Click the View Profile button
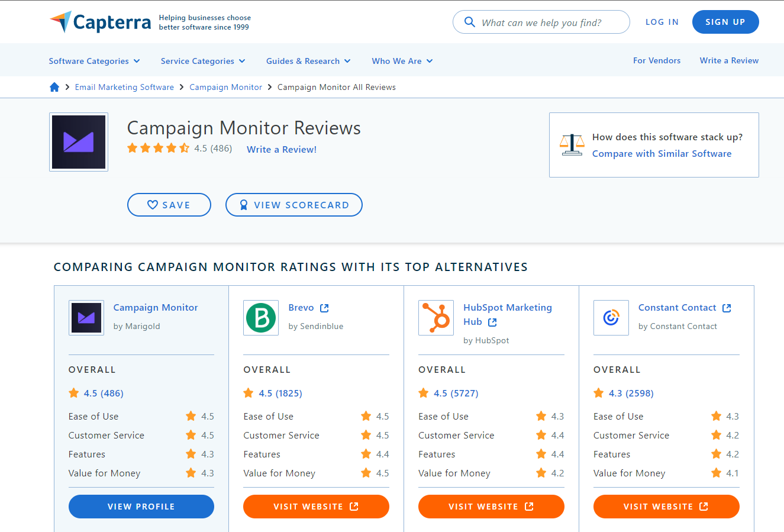This screenshot has width=784, height=532. tap(141, 507)
